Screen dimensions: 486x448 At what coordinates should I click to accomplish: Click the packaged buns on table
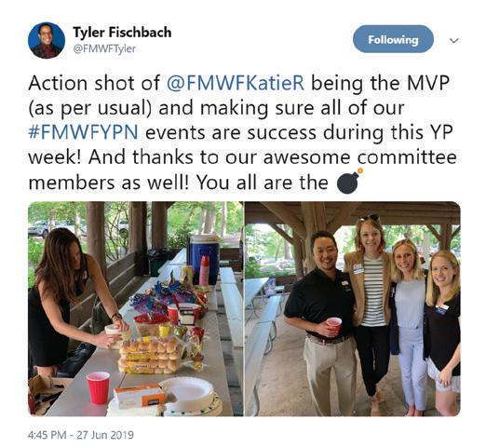click(x=151, y=355)
